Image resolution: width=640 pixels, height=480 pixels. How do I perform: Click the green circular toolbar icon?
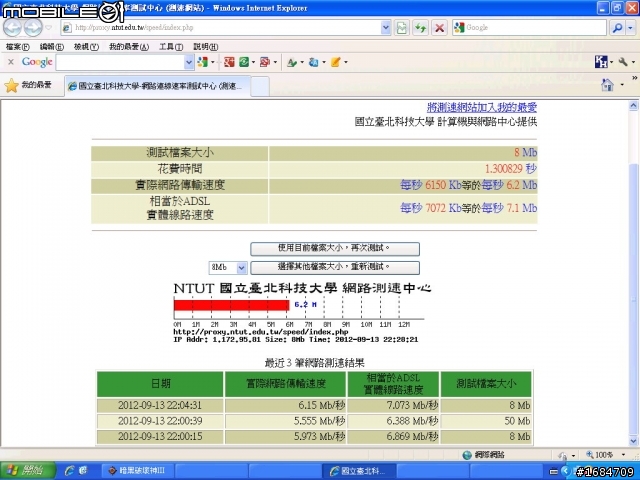pyautogui.click(x=244, y=62)
